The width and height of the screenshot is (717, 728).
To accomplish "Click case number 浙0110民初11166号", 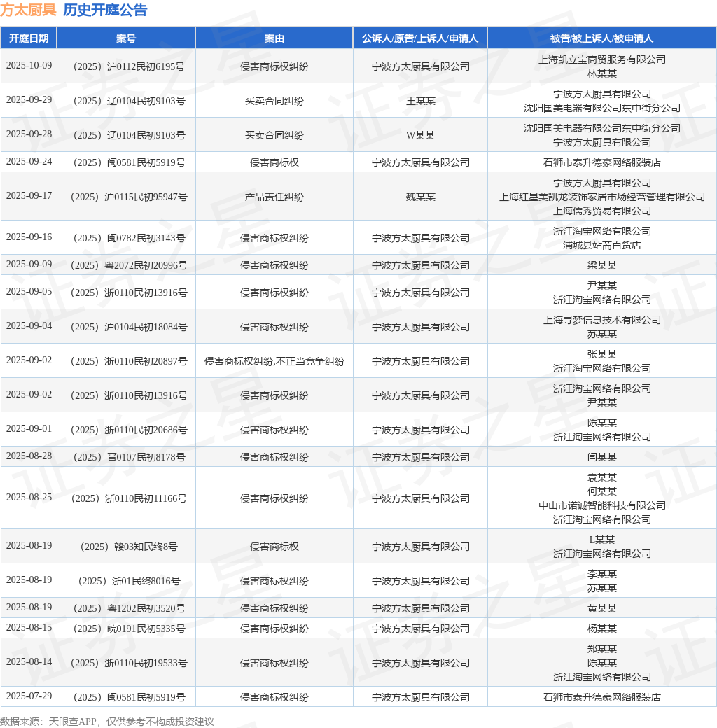I will 129,498.
